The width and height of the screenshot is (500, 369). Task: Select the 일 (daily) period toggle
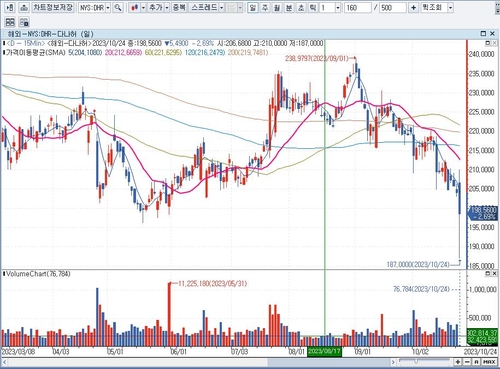pyautogui.click(x=253, y=8)
